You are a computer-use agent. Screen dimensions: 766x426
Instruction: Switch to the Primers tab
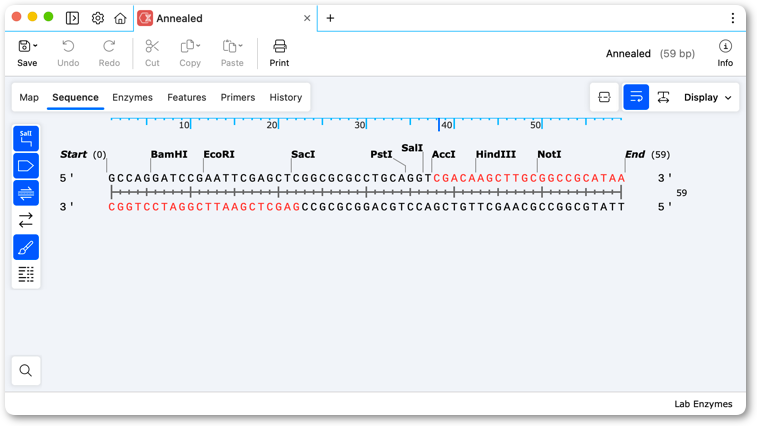237,97
